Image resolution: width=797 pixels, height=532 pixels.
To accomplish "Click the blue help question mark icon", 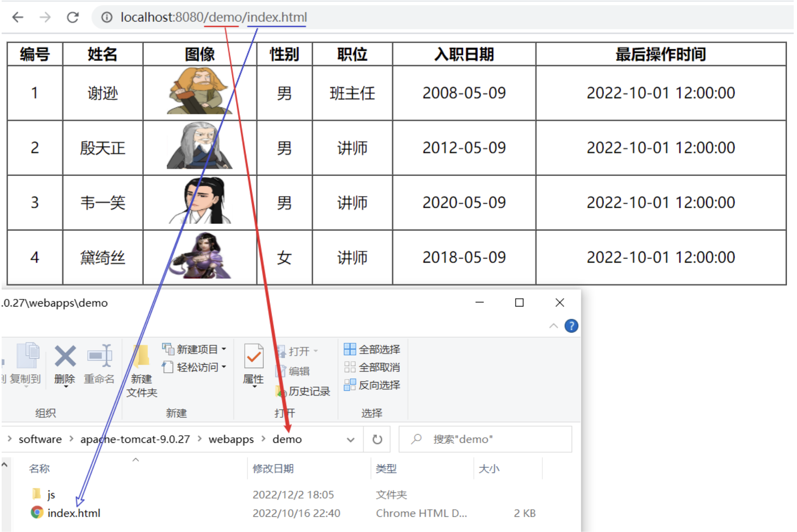I will (571, 326).
